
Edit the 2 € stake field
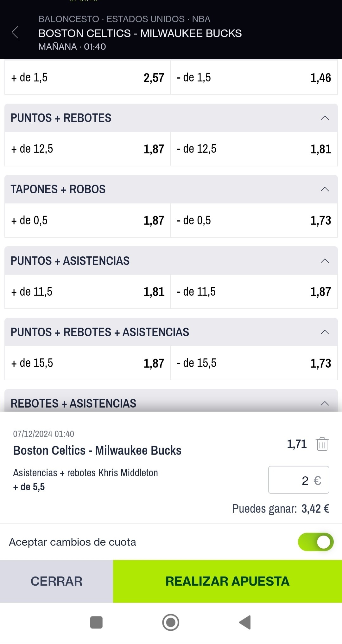pyautogui.click(x=299, y=480)
